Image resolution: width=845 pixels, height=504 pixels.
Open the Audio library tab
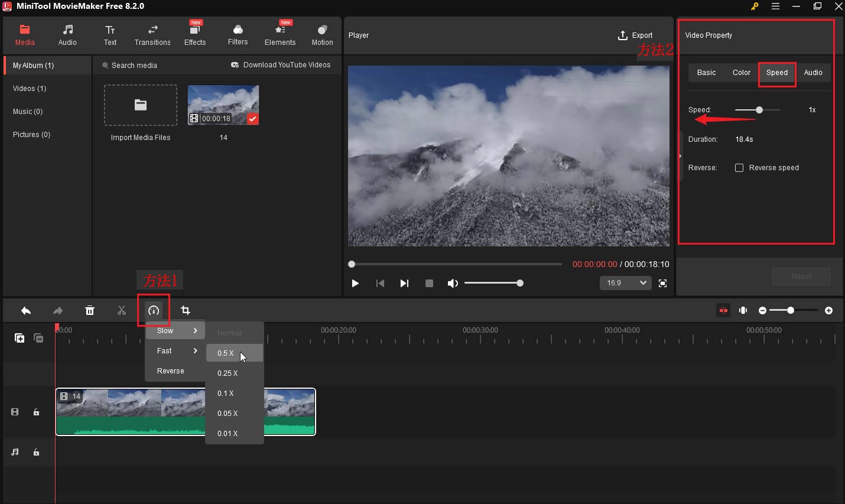pyautogui.click(x=67, y=35)
